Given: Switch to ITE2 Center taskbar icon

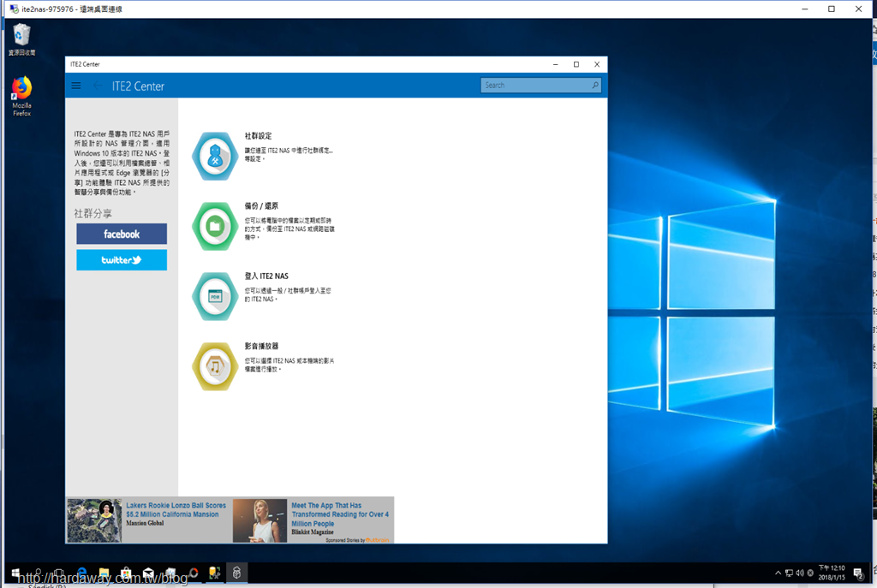Looking at the screenshot, I should [236, 573].
